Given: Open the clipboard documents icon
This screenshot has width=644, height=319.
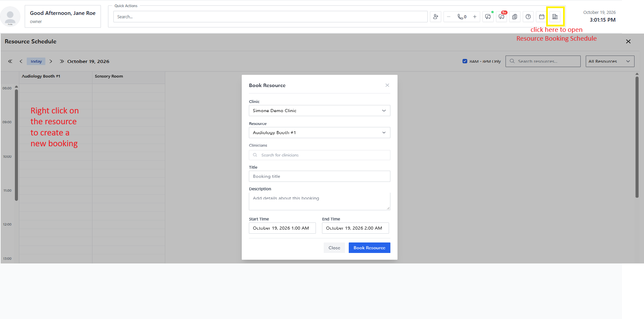Looking at the screenshot, I should [515, 17].
